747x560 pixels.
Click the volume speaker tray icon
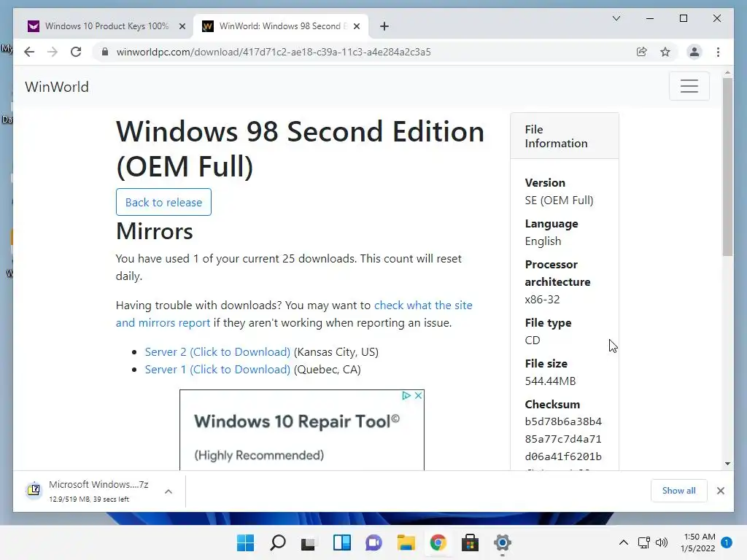(661, 542)
